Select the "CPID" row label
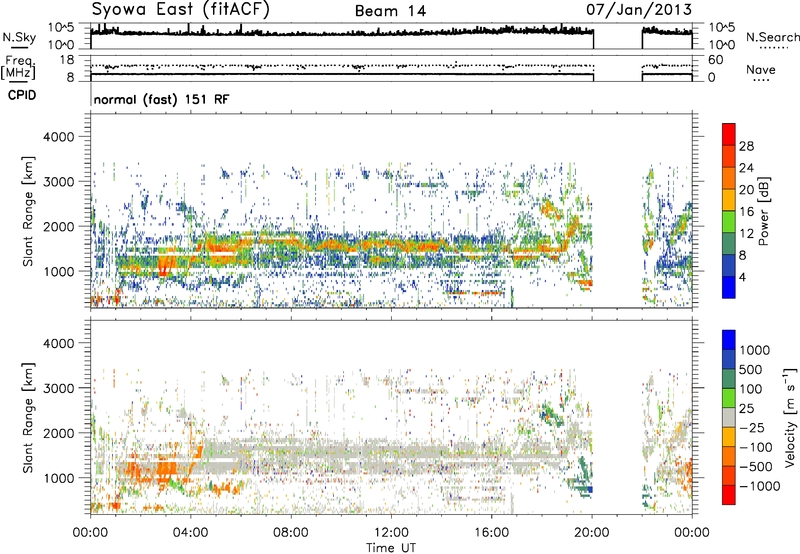This screenshot has width=800, height=554. 22,95
